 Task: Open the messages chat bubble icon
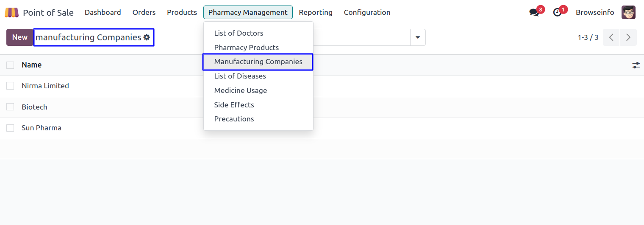click(534, 12)
